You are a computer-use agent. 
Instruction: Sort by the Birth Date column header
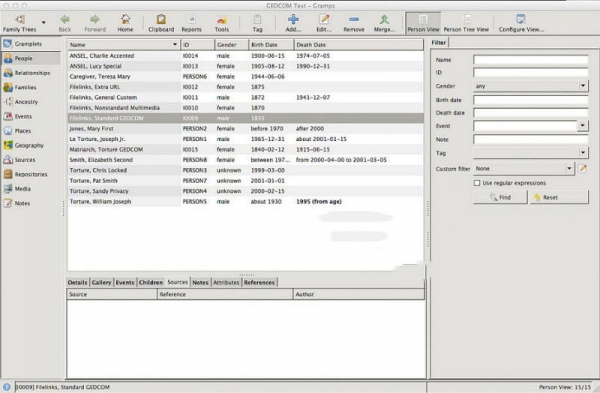coord(271,45)
